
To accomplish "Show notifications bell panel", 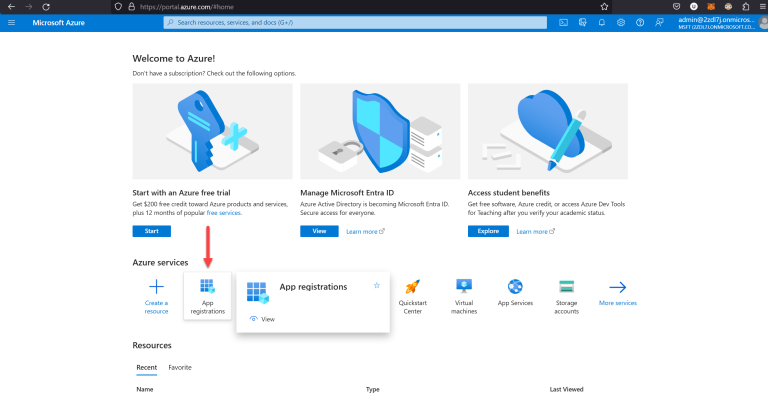I will pyautogui.click(x=602, y=22).
